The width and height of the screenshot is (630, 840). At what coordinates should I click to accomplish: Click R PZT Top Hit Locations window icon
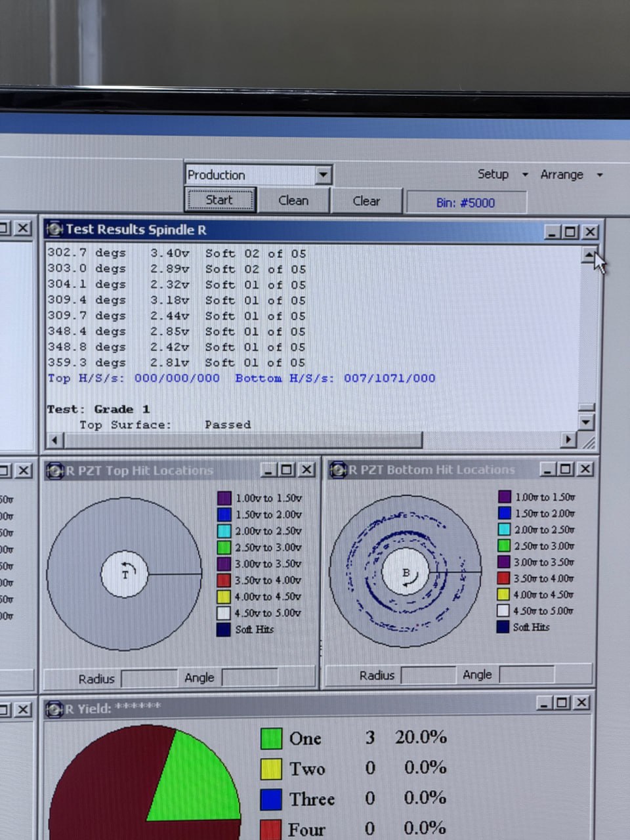55,471
